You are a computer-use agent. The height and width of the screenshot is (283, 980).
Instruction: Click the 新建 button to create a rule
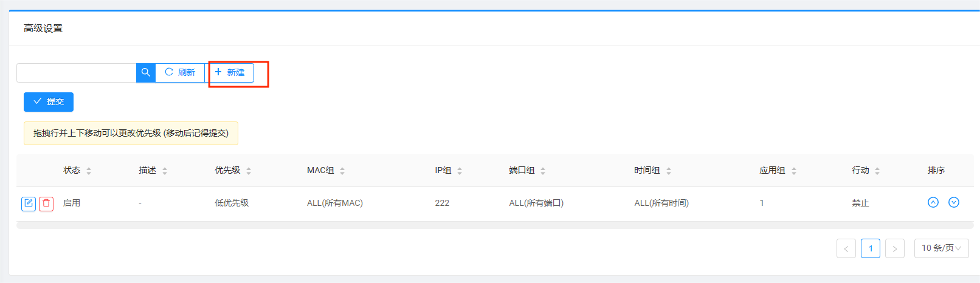coord(230,72)
